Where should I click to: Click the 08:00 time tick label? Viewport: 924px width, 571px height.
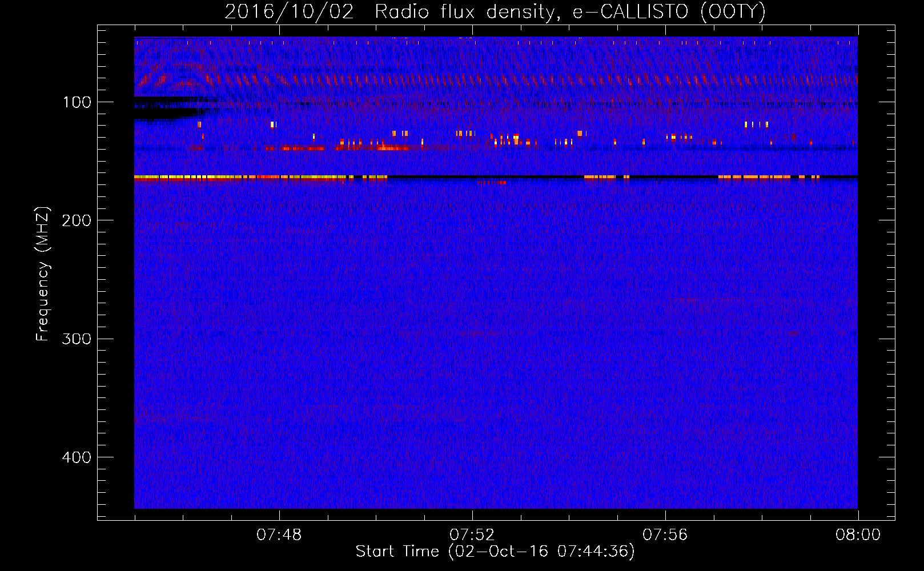click(858, 535)
